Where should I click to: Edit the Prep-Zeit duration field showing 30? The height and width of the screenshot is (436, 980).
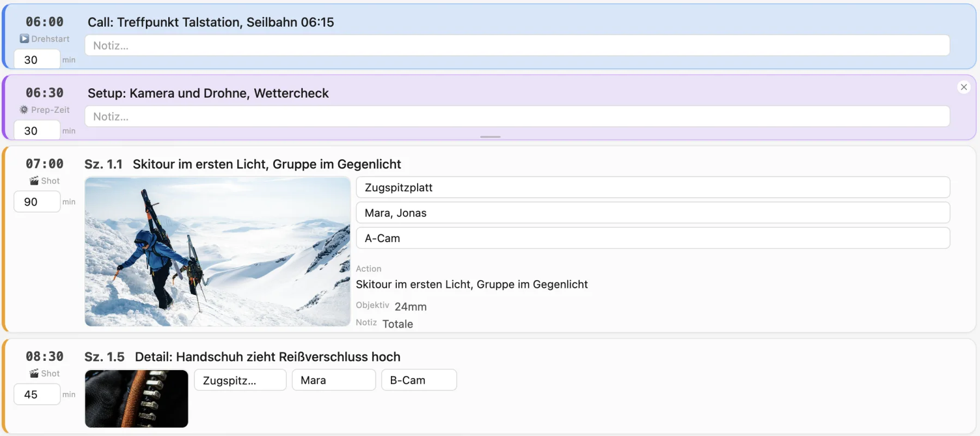click(36, 130)
